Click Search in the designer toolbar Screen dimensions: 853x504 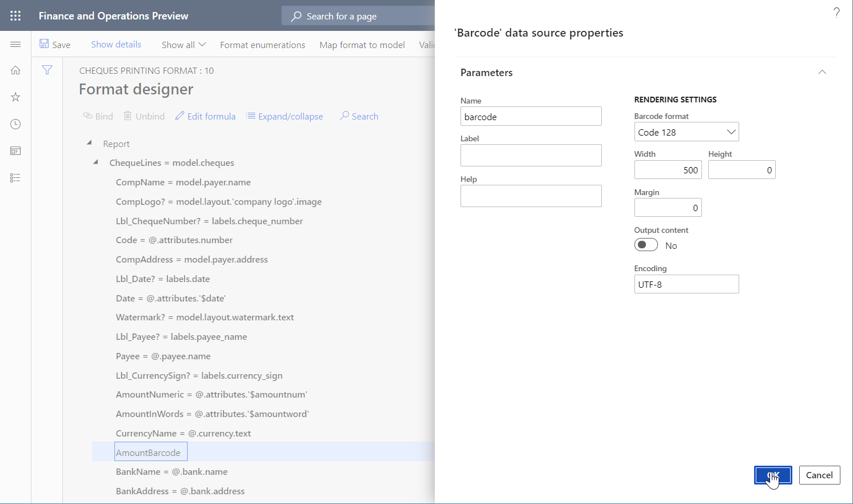[359, 116]
